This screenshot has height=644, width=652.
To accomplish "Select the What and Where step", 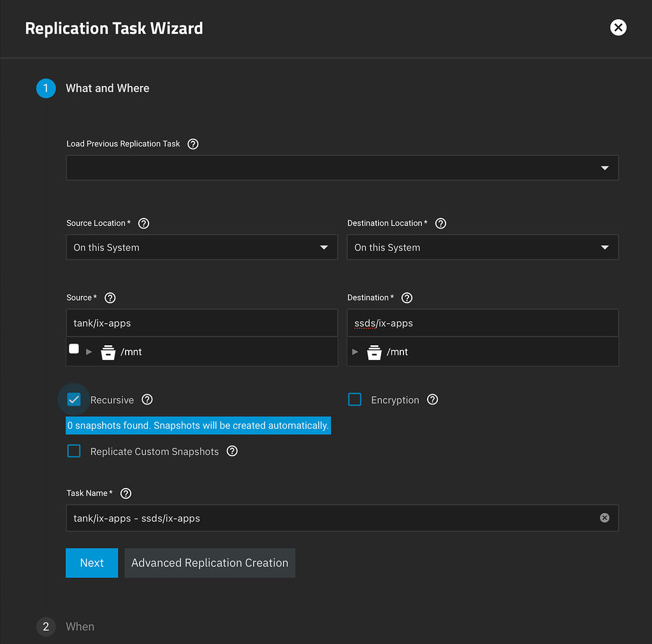I will click(107, 89).
